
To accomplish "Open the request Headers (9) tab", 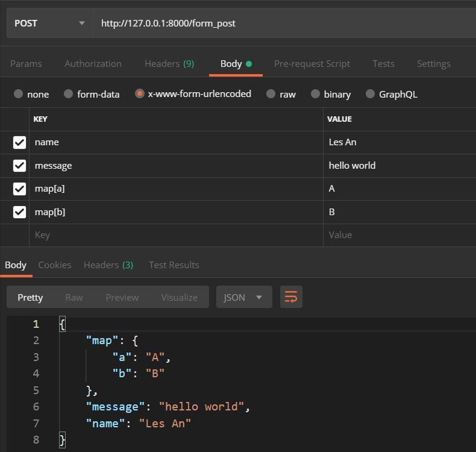I will [x=169, y=64].
